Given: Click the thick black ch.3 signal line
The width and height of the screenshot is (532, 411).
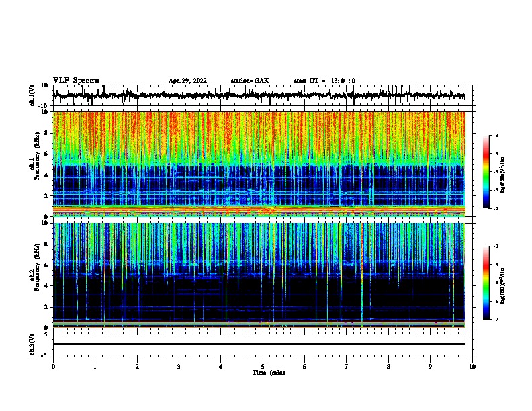Looking at the screenshot, I should click(x=259, y=344).
